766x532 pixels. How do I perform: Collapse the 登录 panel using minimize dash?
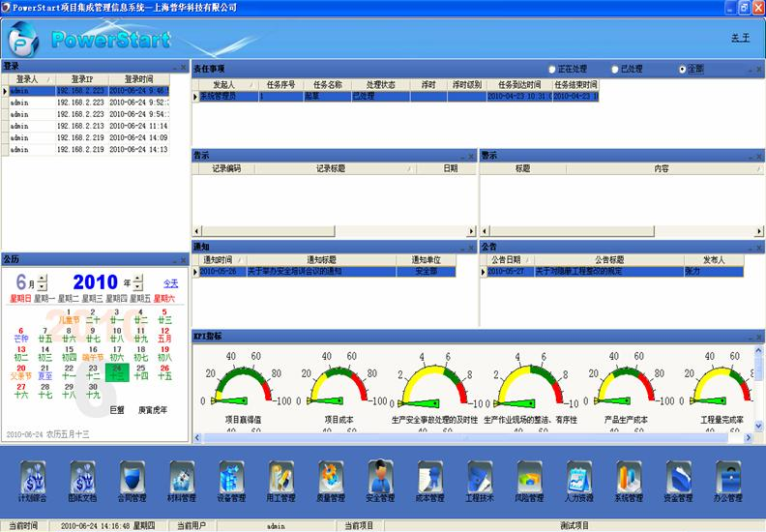[x=174, y=67]
